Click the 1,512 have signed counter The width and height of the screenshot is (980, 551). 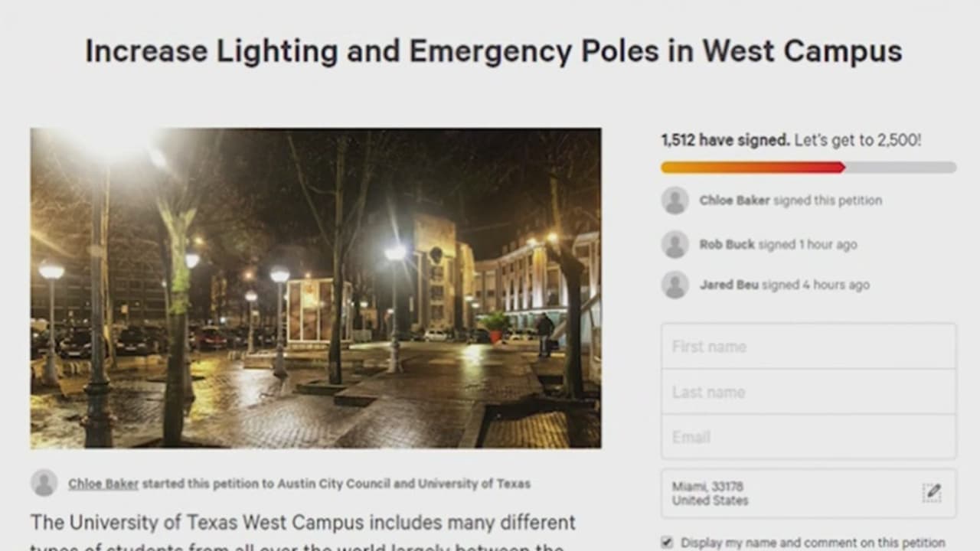(725, 141)
